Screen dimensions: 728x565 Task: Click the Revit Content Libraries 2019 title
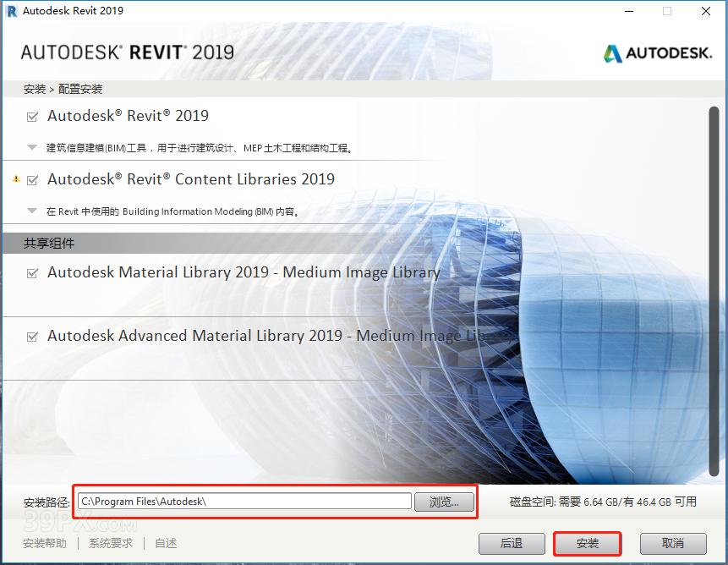tap(191, 179)
